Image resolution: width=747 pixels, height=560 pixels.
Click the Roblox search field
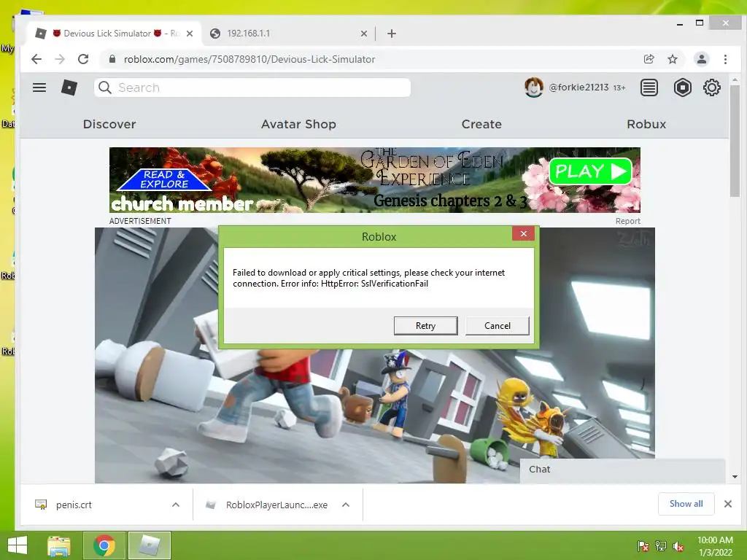coord(252,87)
